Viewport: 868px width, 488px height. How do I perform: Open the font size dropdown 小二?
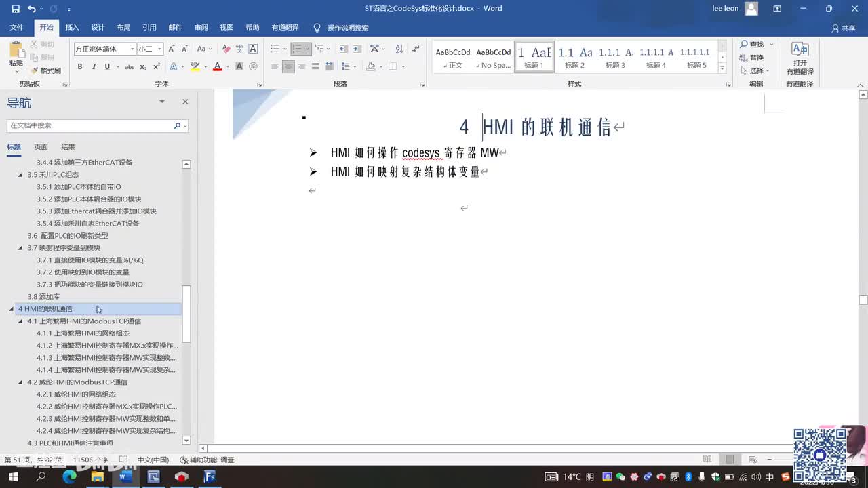159,49
